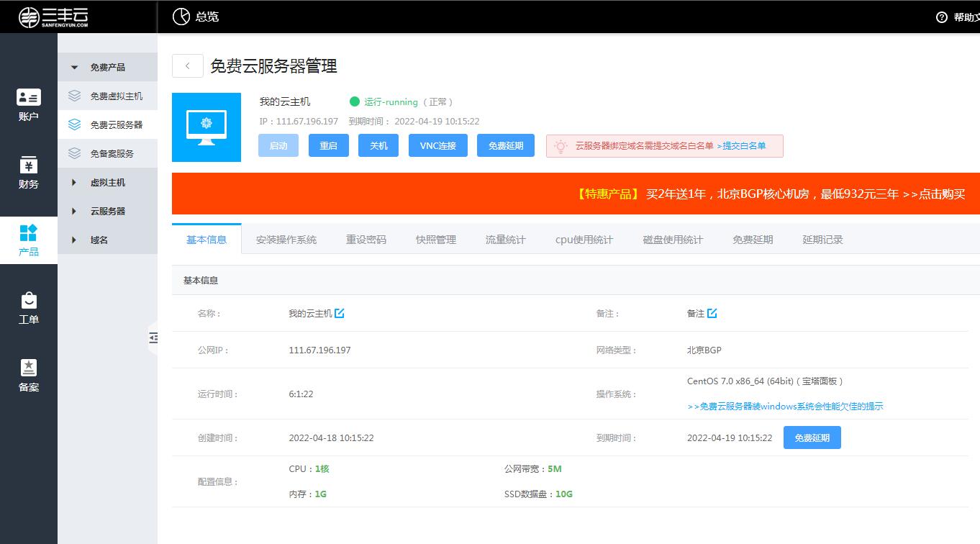
Task: Click the layers icon beside 免费虚拟主机
Action: [x=74, y=96]
